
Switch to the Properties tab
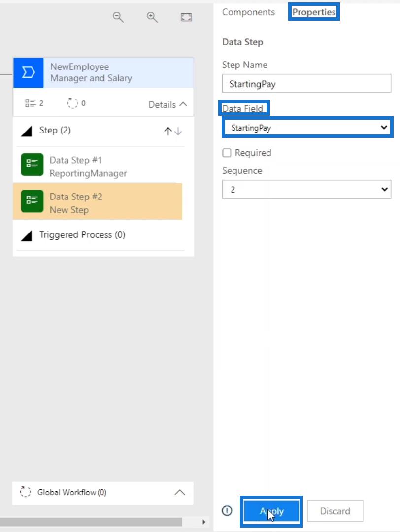point(314,12)
